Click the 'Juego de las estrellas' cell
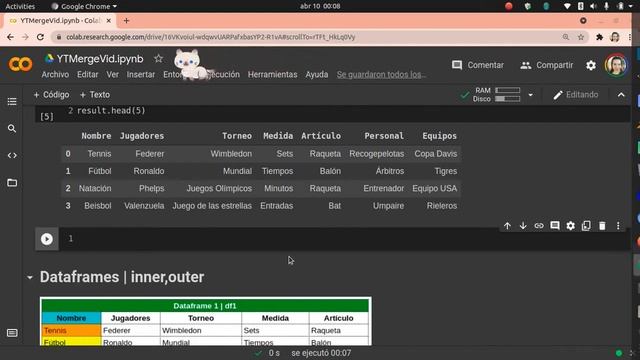Screen dimensions: 640x360 tap(212, 206)
